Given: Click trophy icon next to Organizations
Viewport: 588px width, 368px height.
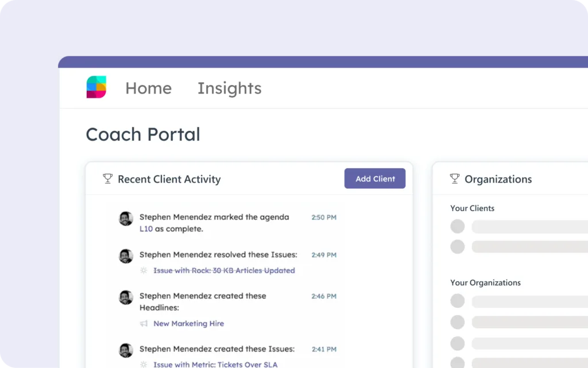Looking at the screenshot, I should (x=455, y=179).
